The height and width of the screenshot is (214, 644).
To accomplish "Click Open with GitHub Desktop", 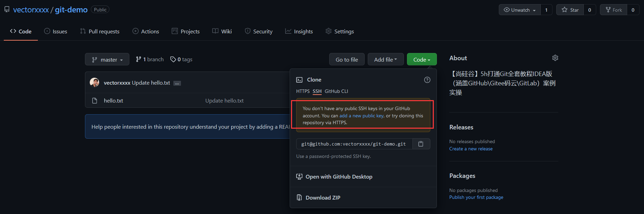I will [x=334, y=177].
